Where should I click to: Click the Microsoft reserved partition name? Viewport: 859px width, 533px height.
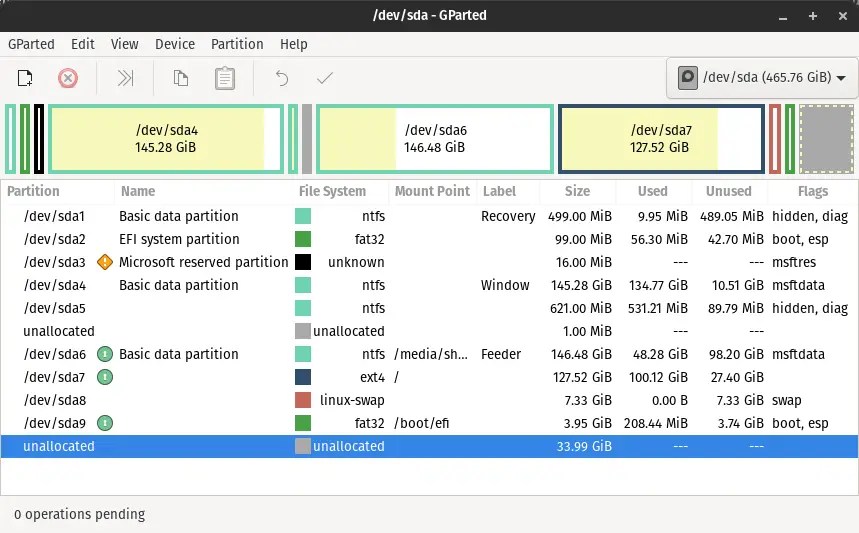tap(203, 262)
